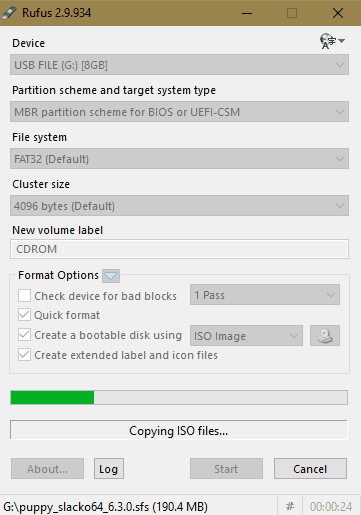This screenshot has height=515, width=361.
Task: Click the disc icon to select ISO image
Action: pyautogui.click(x=325, y=335)
